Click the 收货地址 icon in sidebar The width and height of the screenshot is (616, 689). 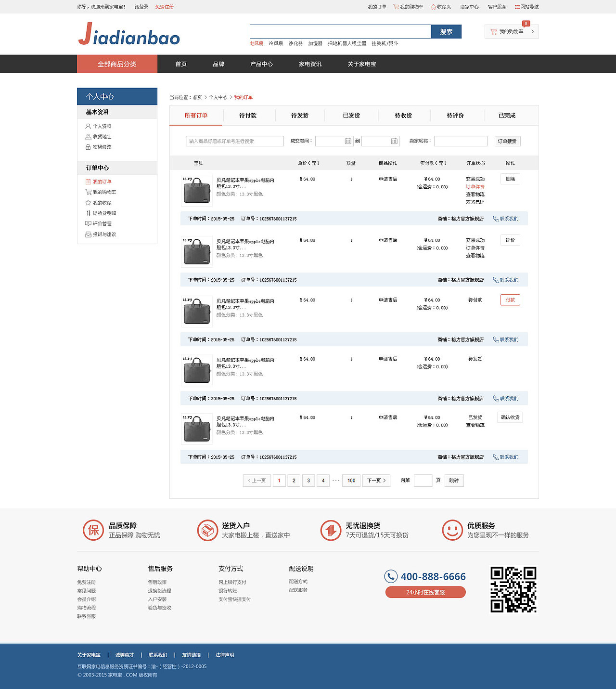click(x=88, y=137)
